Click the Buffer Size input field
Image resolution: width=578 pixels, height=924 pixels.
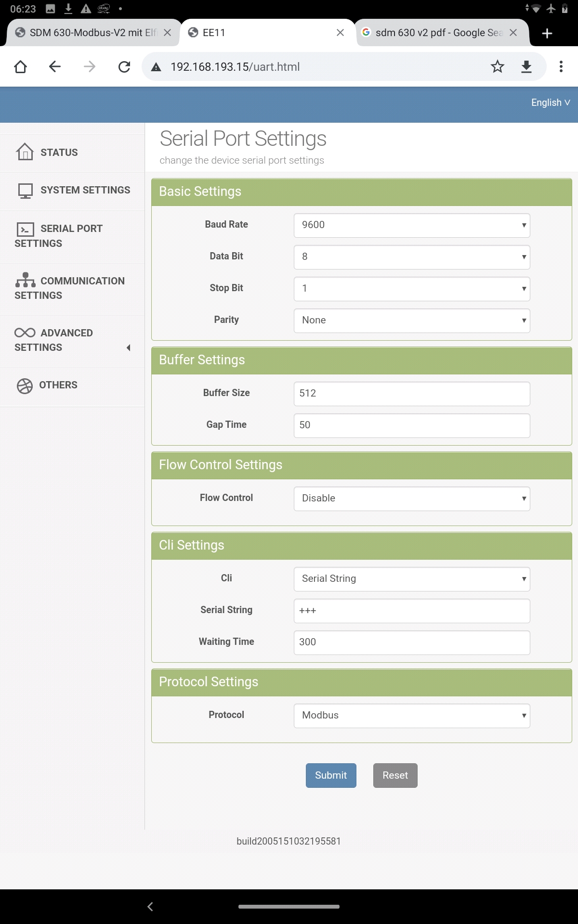(412, 394)
